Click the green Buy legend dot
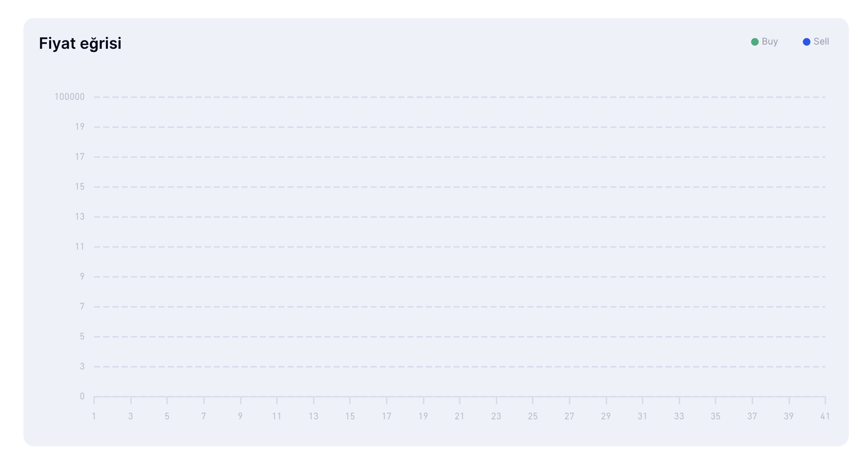The width and height of the screenshot is (868, 457). 755,42
